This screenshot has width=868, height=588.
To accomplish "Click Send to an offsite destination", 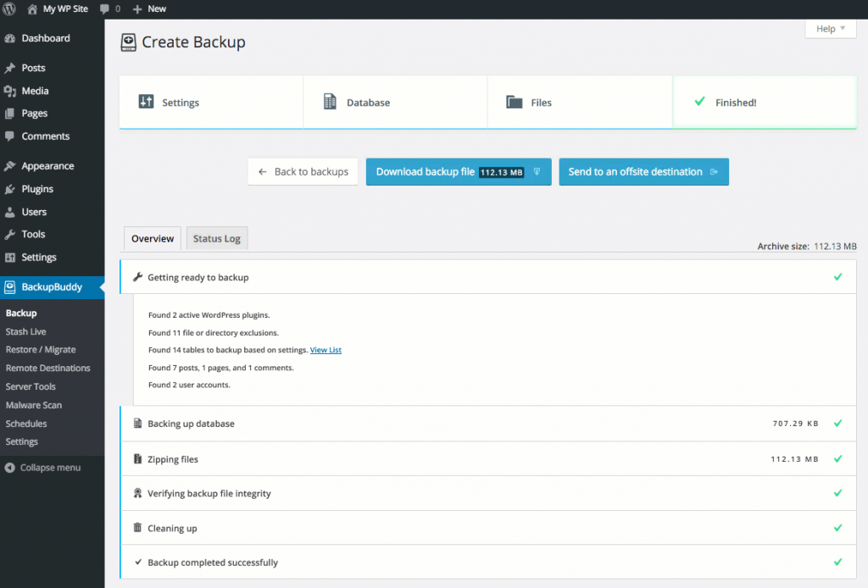I will [x=643, y=172].
